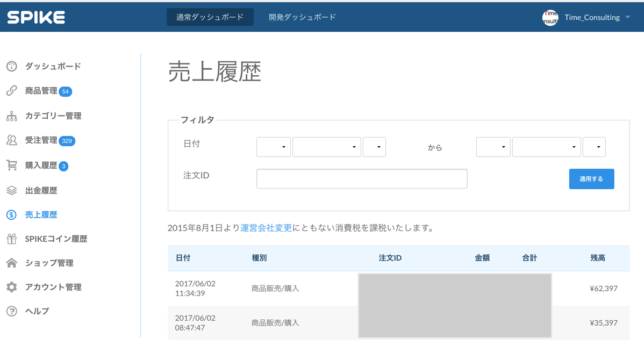The height and width of the screenshot is (345, 644).
Task: Click the アカウント管理 gear icon
Action: click(11, 287)
